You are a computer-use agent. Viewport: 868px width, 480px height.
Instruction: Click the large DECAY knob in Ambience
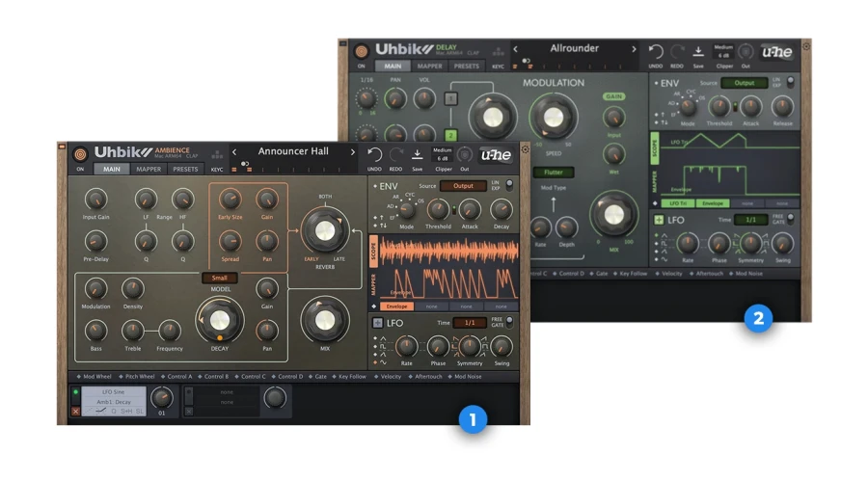[220, 320]
